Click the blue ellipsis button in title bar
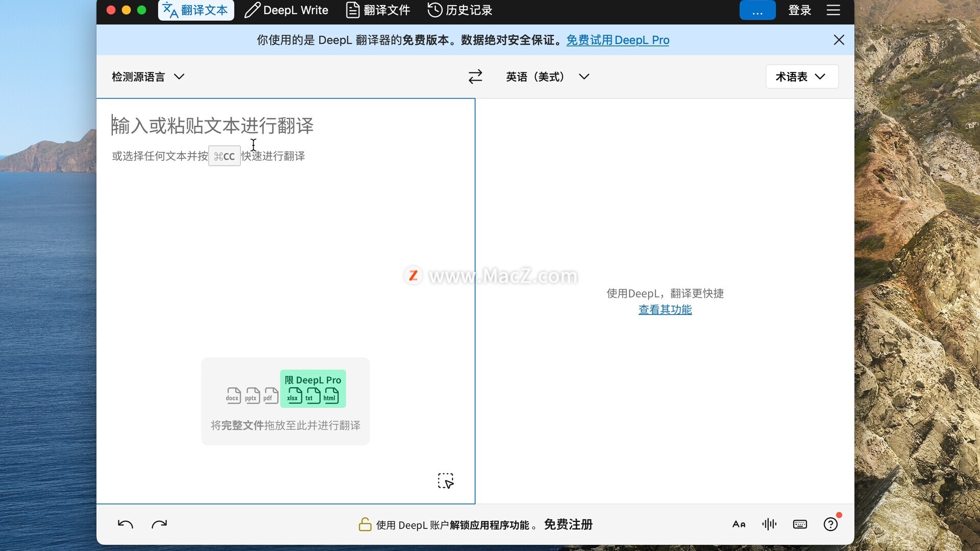 point(757,10)
